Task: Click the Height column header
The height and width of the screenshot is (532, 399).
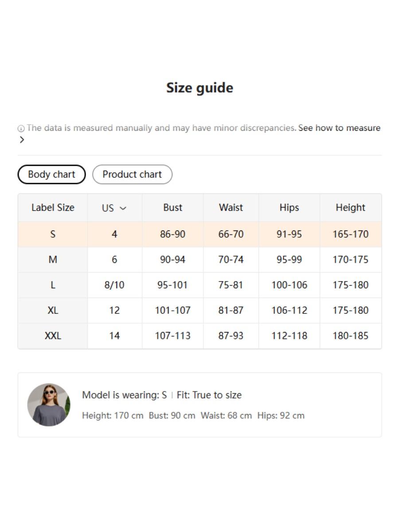Action: (350, 207)
